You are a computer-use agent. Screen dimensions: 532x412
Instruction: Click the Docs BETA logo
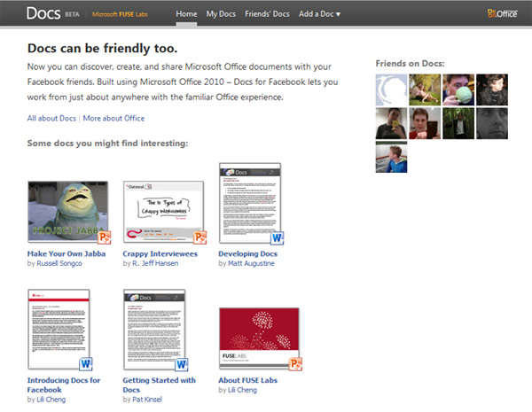pyautogui.click(x=53, y=13)
